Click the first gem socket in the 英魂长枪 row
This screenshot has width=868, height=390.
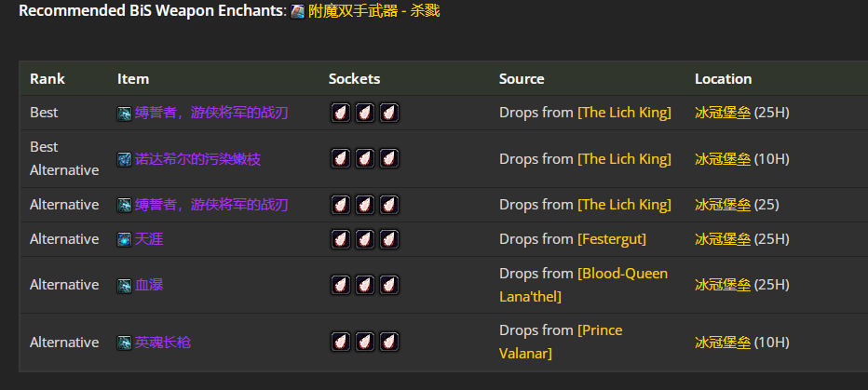pyautogui.click(x=341, y=343)
